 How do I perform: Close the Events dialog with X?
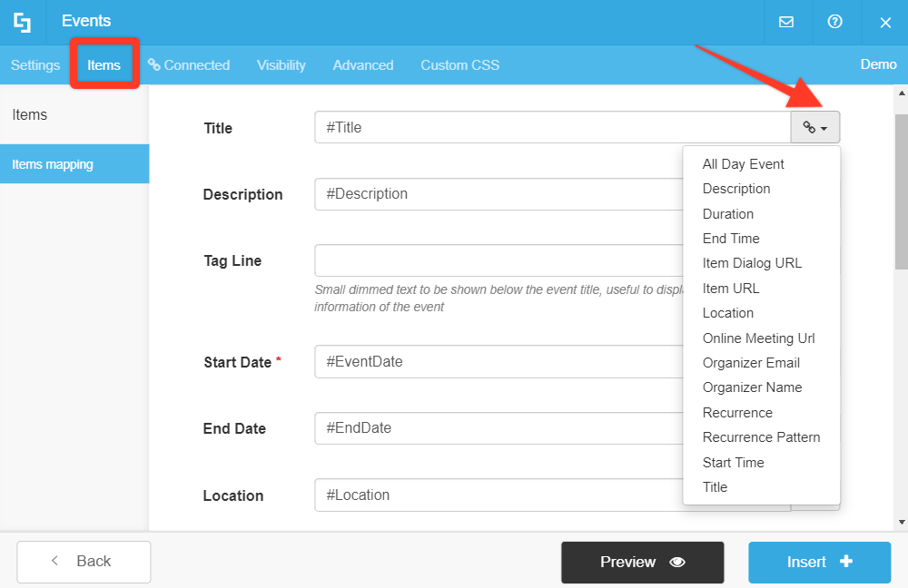click(884, 23)
